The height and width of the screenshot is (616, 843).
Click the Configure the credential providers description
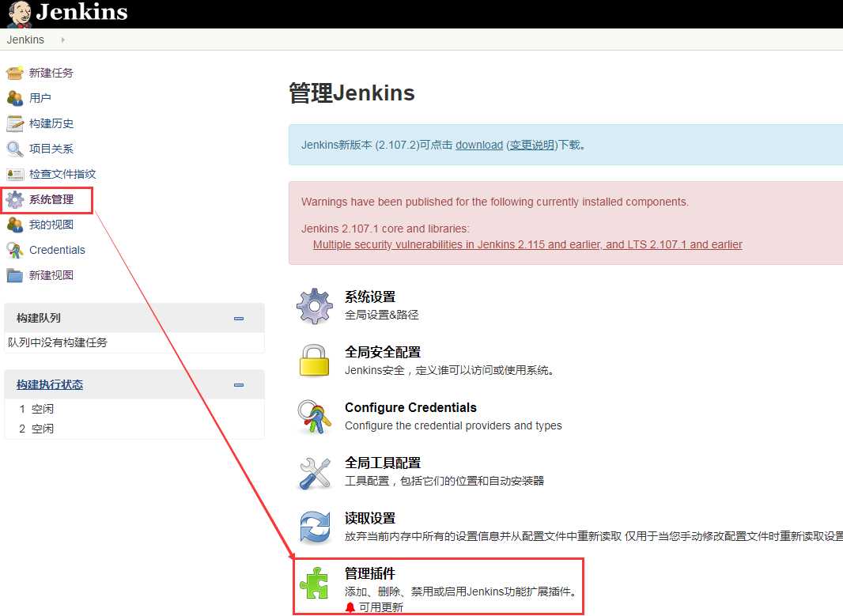click(x=453, y=425)
